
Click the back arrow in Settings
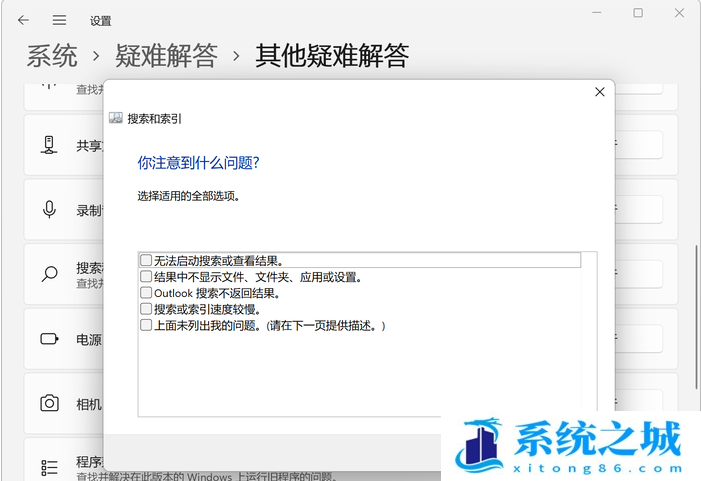(x=23, y=20)
